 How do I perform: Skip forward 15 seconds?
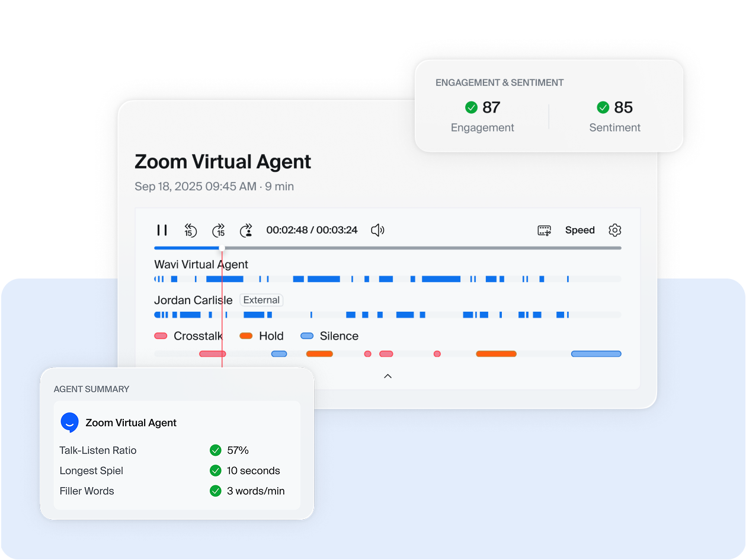point(218,230)
